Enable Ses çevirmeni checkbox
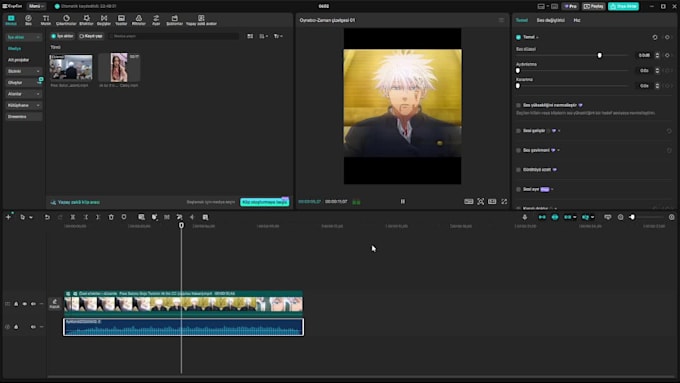Viewport: 680px width, 383px height. (x=518, y=150)
